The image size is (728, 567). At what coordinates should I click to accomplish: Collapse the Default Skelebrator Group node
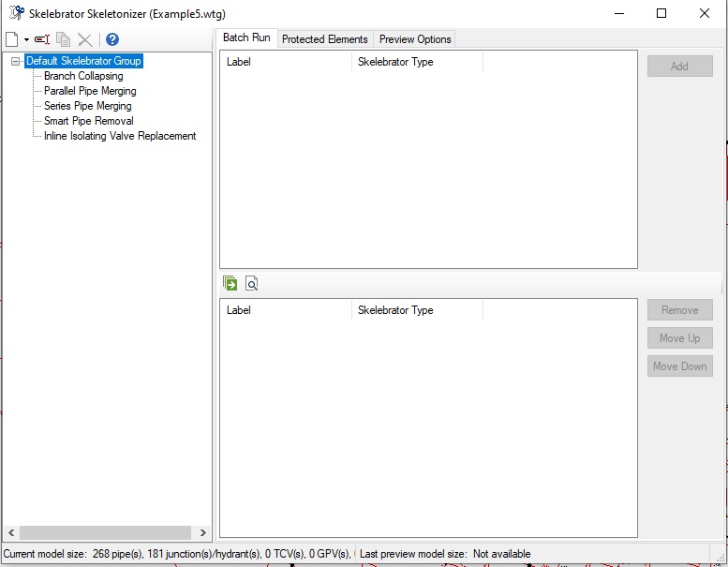coord(15,61)
